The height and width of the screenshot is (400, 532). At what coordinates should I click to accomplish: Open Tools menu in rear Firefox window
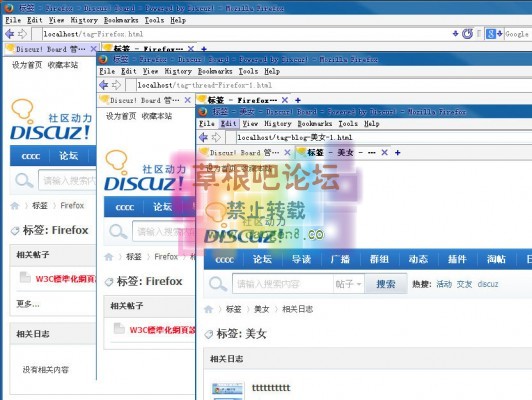(x=154, y=20)
